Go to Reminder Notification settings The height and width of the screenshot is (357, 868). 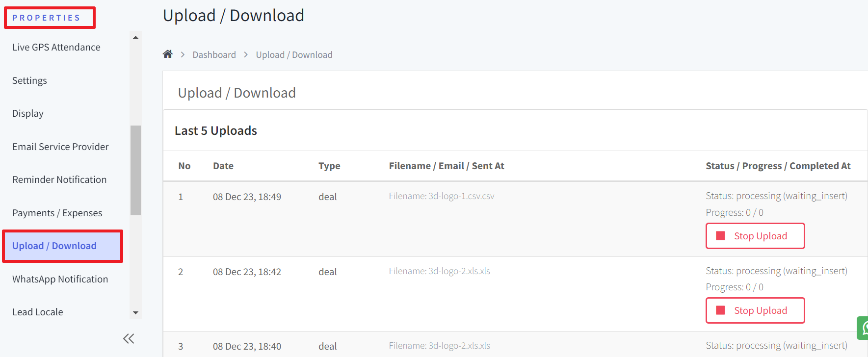pos(59,179)
